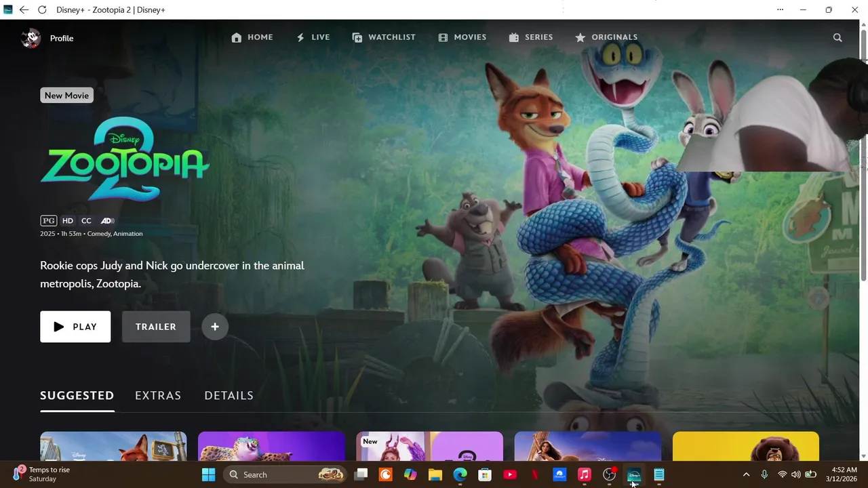Viewport: 868px width, 488px height.
Task: Open suggested thumbnail with New badge
Action: 429,446
